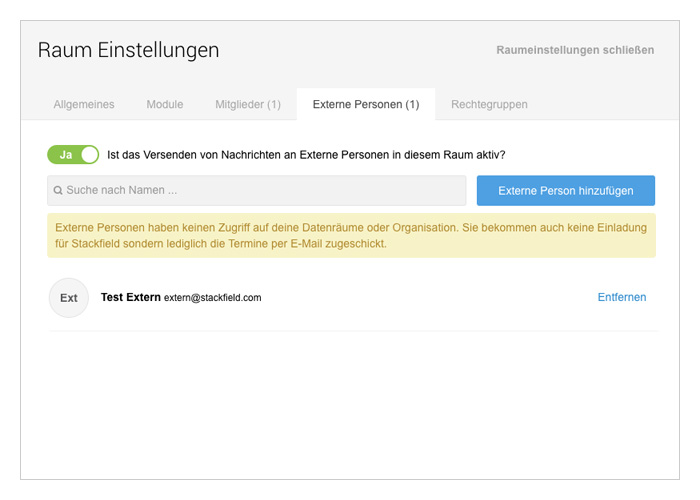Image resolution: width=700 pixels, height=500 pixels.
Task: Go to the Mitglieder (1) tab
Action: (247, 104)
